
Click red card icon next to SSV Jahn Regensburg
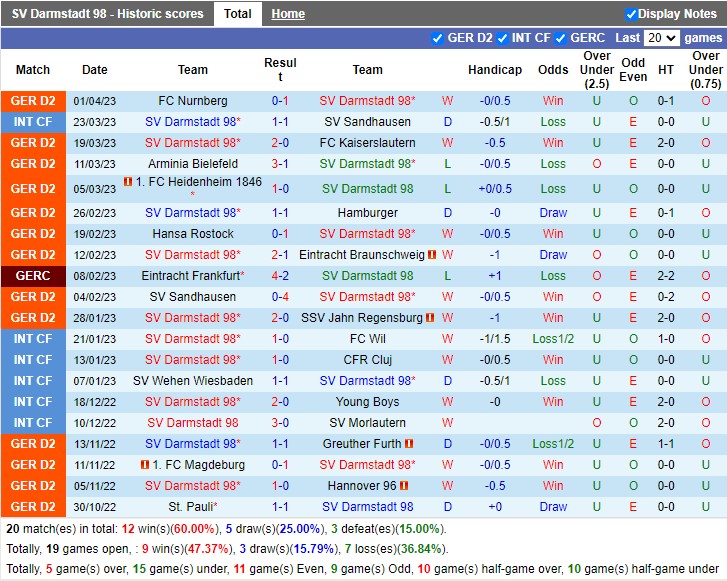tap(430, 318)
